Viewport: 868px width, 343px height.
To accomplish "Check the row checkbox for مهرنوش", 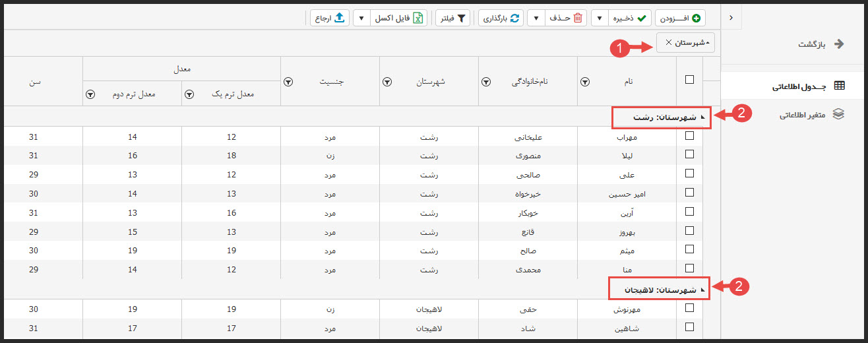I will [x=690, y=307].
